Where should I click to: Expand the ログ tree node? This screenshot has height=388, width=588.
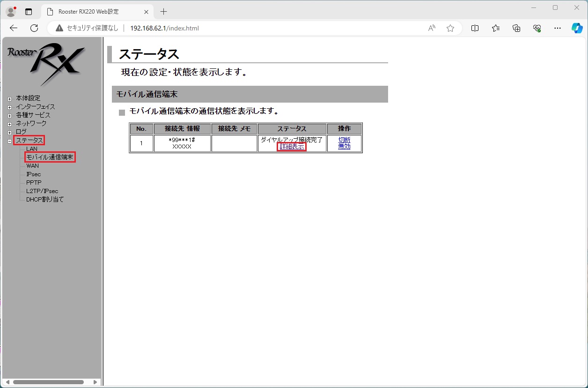pyautogui.click(x=10, y=133)
